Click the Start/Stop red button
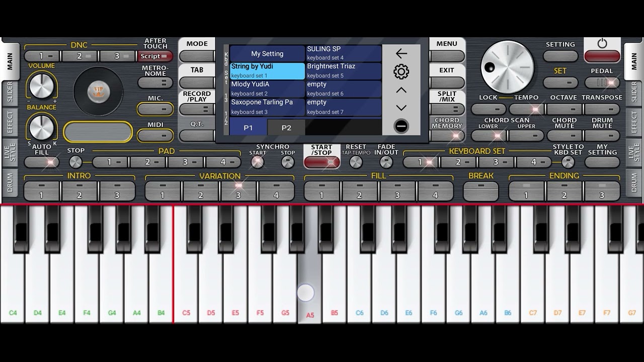 pos(322,162)
